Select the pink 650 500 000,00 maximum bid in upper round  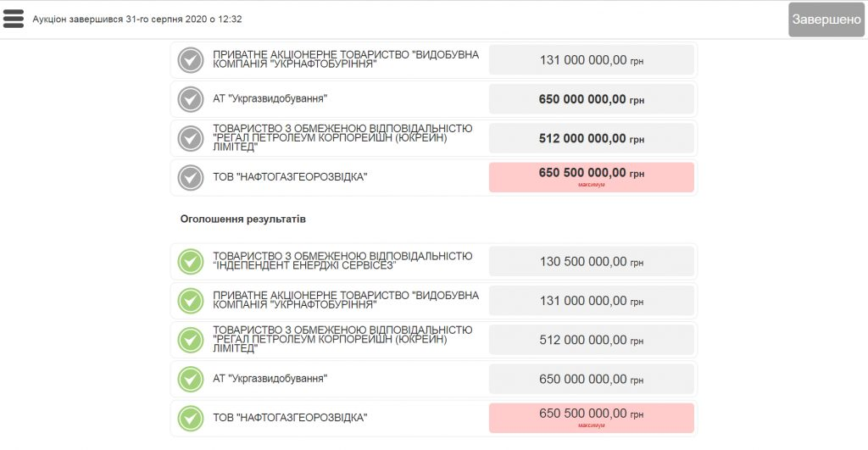pyautogui.click(x=591, y=177)
